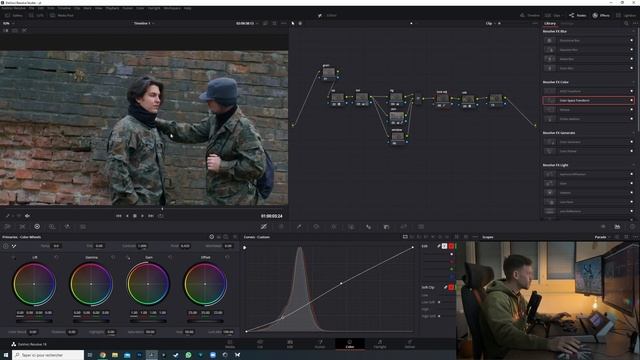The image size is (640, 360).
Task: Show the Media Pool
Action: (x=62, y=15)
